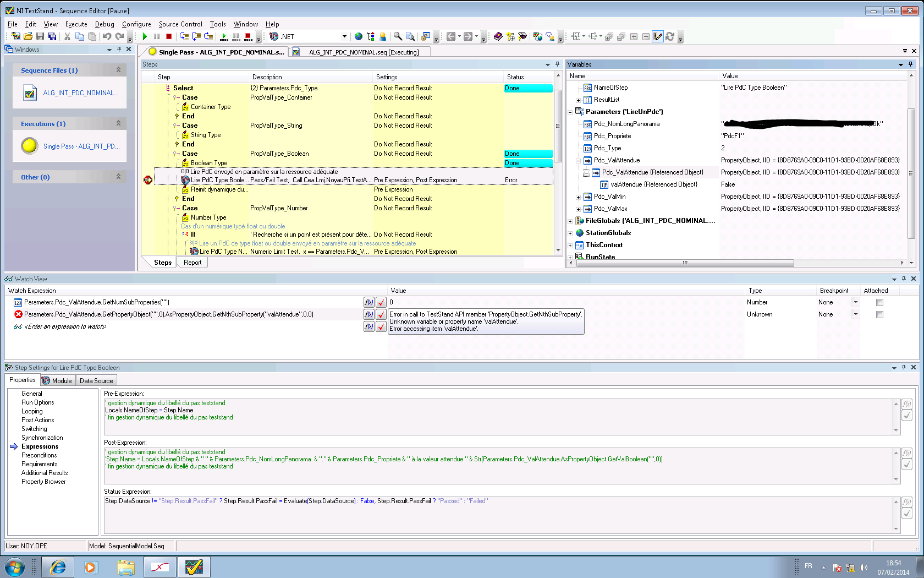The width and height of the screenshot is (924, 578).
Task: Open the .NET adapter dropdown
Action: pos(344,36)
